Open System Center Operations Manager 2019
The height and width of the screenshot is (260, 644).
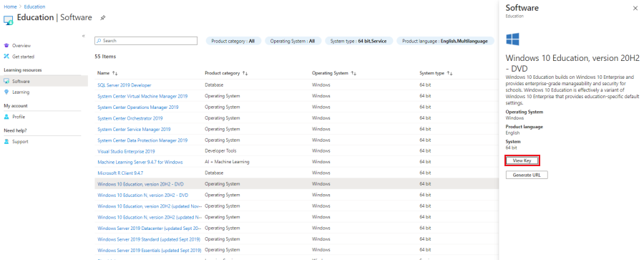[138, 107]
